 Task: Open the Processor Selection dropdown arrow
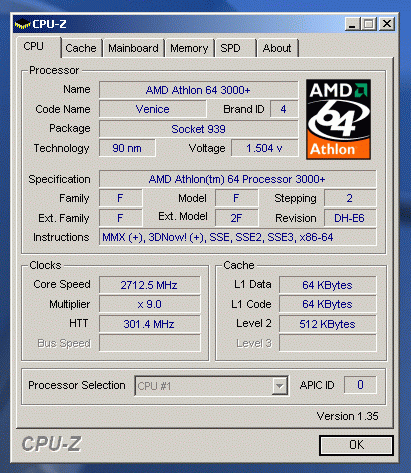[279, 386]
